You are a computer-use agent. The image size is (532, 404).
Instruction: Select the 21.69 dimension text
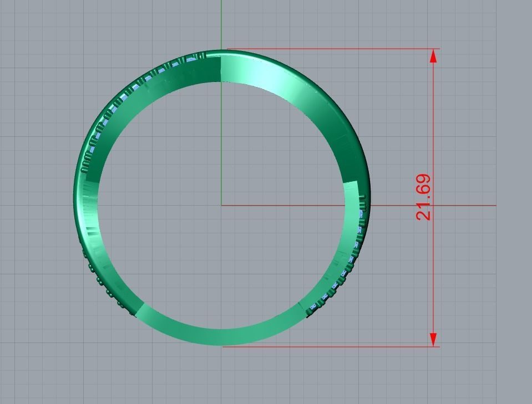click(x=423, y=197)
